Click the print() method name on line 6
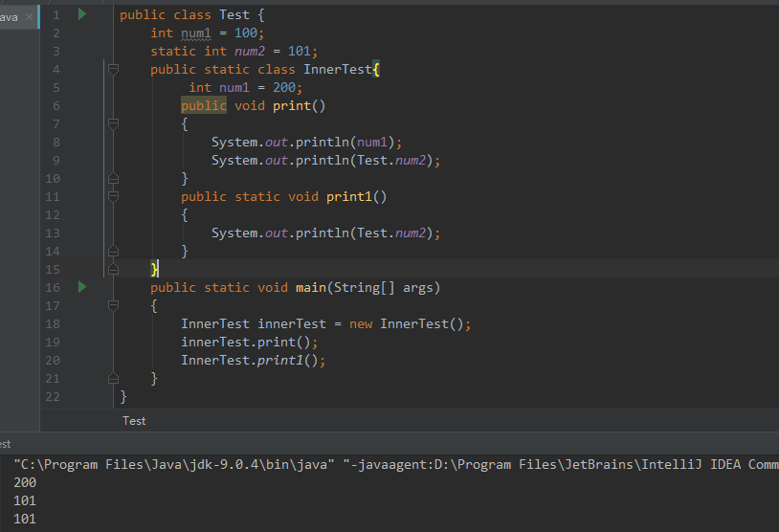Screen dimensions: 779x532 [292, 106]
